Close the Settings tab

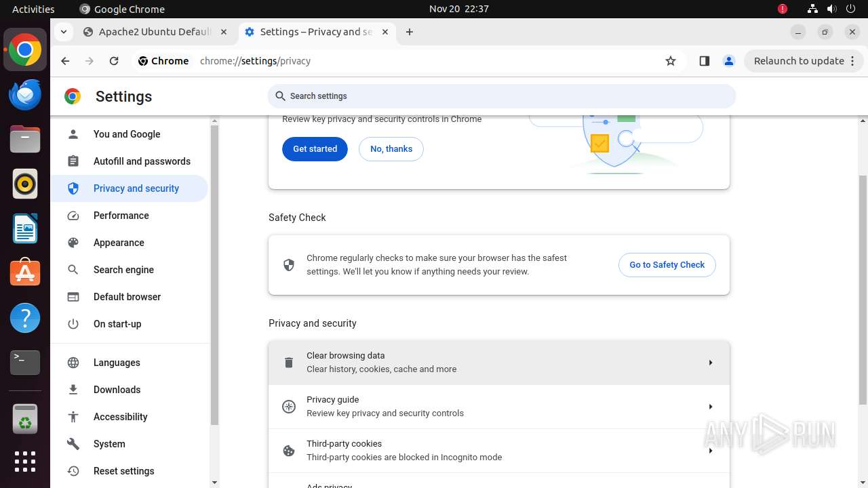(x=385, y=32)
